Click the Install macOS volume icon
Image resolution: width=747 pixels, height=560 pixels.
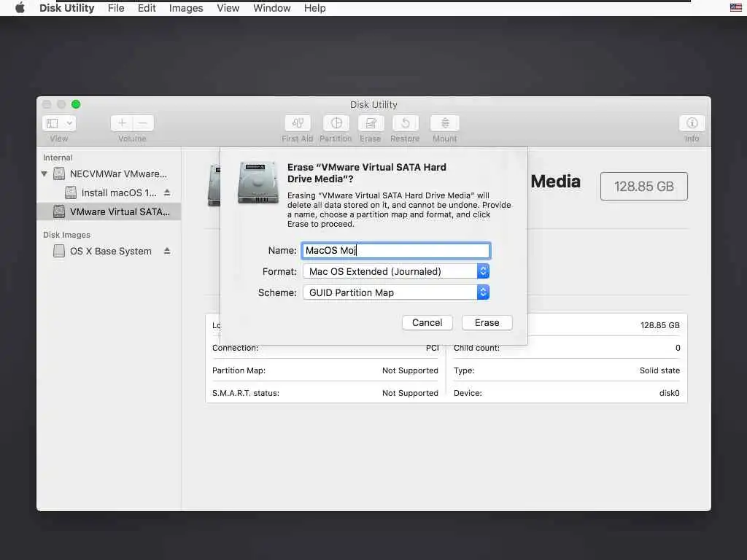point(71,192)
